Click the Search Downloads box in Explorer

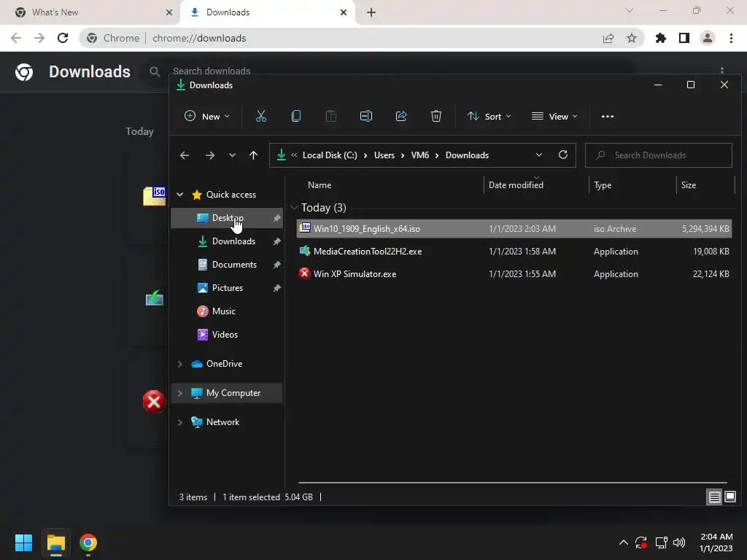click(x=659, y=155)
